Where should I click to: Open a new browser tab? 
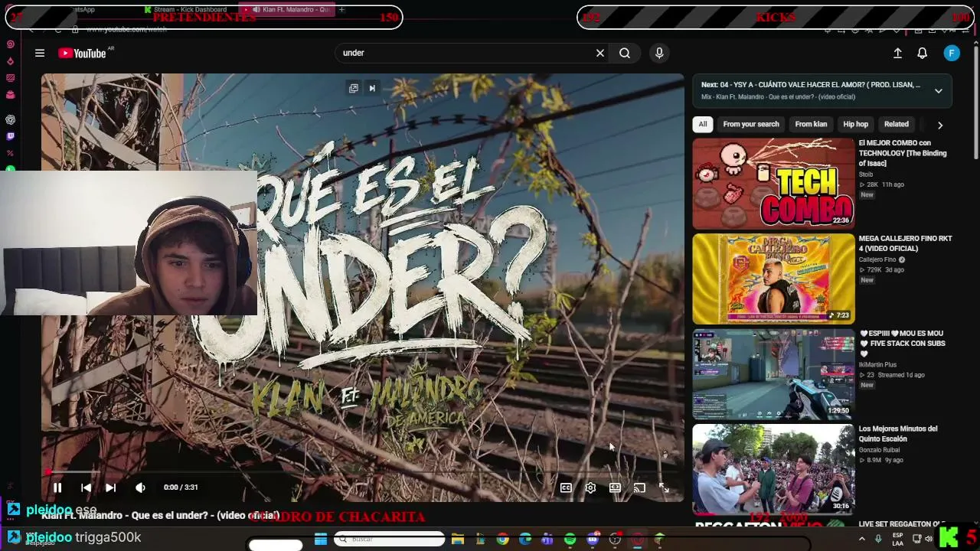[x=341, y=10]
